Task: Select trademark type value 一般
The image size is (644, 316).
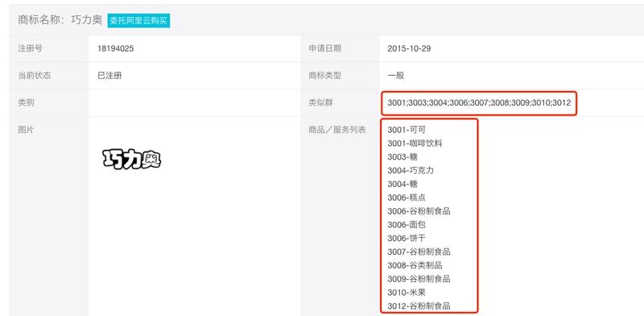Action: click(395, 76)
